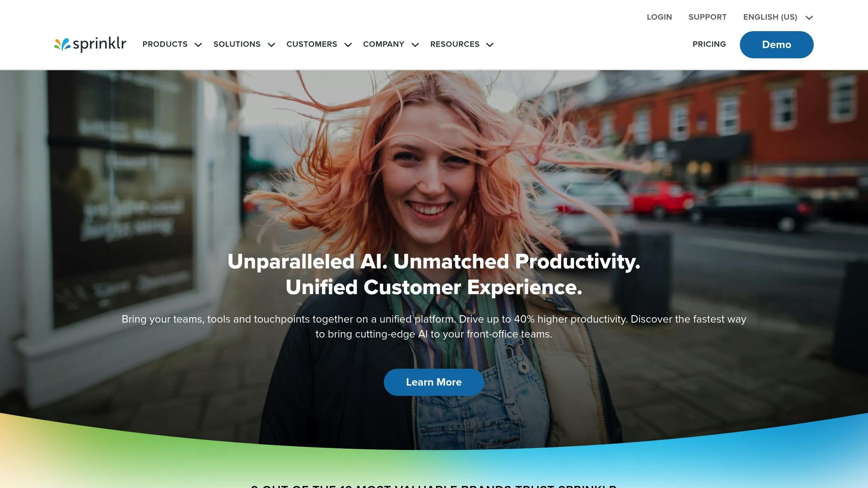Go to the PRICING page
This screenshot has width=868, height=488.
(709, 44)
